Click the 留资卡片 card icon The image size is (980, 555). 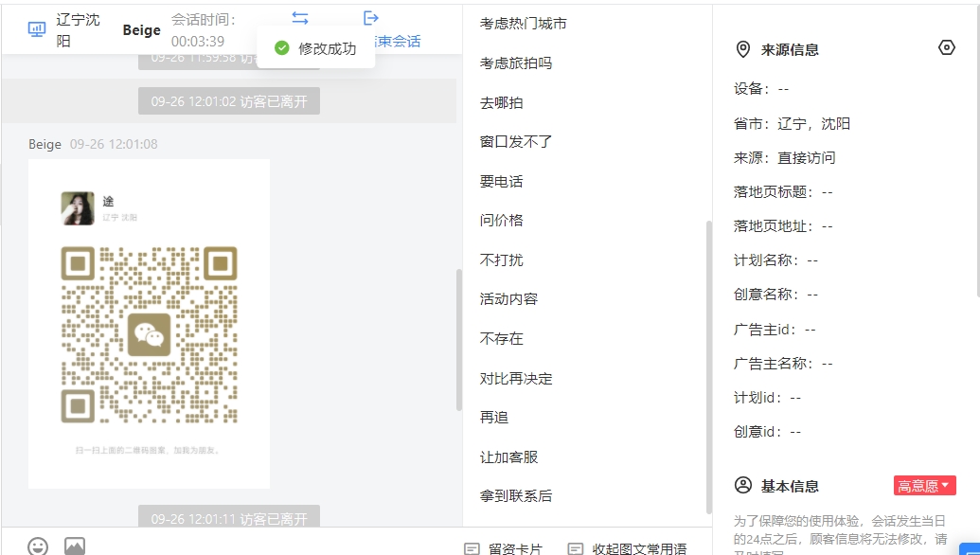(x=472, y=548)
